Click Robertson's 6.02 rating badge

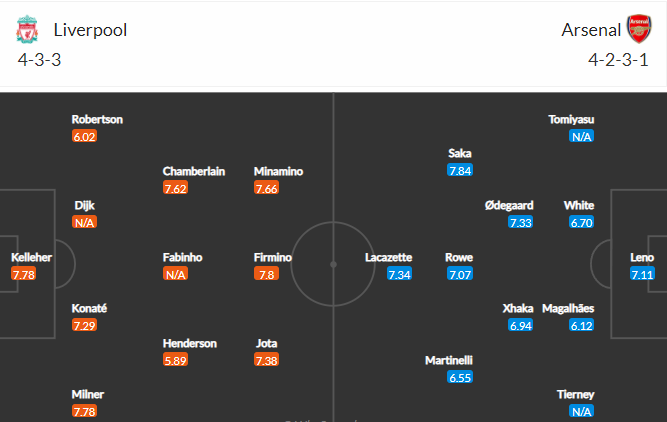[84, 137]
